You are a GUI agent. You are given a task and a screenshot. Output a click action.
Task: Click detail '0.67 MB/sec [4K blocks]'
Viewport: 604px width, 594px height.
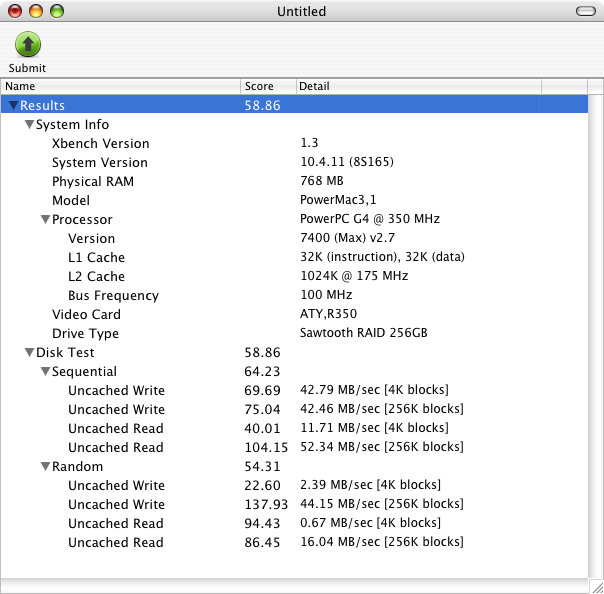click(370, 523)
